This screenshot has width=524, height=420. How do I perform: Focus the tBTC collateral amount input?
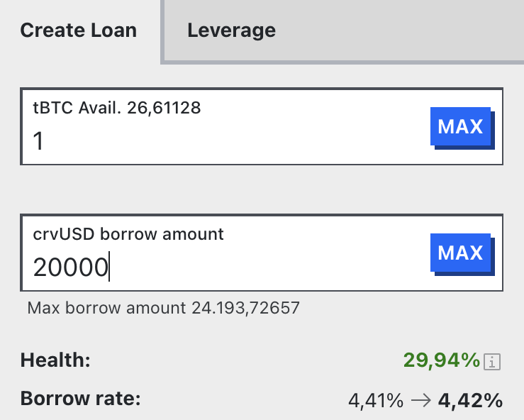click(227, 141)
